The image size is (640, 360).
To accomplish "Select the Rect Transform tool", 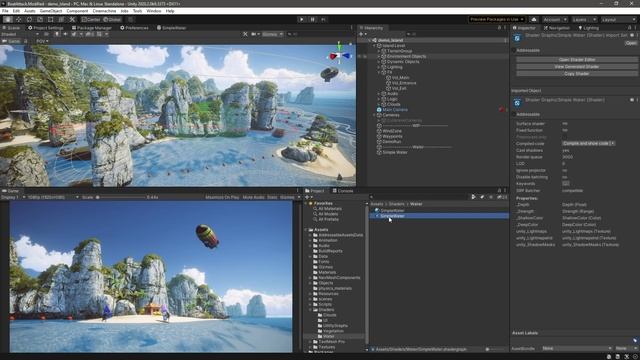I will 51,20.
